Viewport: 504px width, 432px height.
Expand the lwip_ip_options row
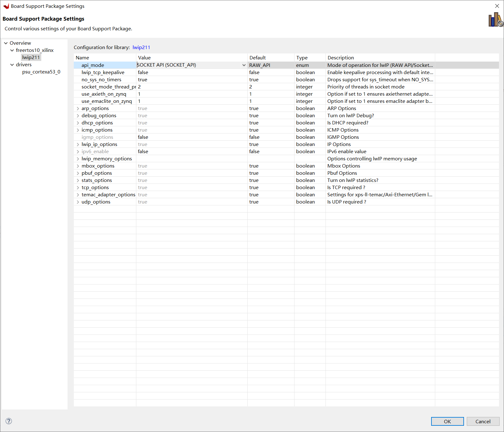click(78, 144)
